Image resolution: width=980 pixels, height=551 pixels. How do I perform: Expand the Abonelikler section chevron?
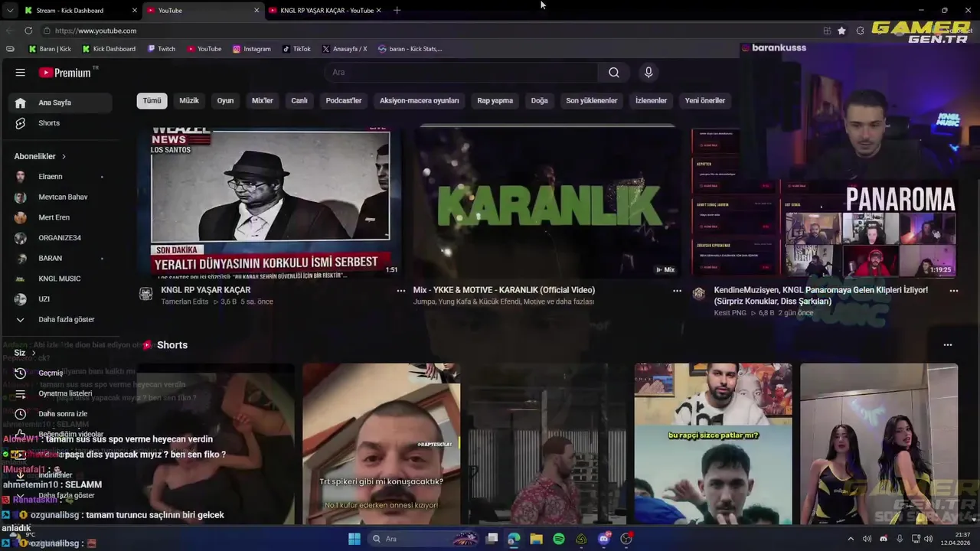[x=64, y=156]
